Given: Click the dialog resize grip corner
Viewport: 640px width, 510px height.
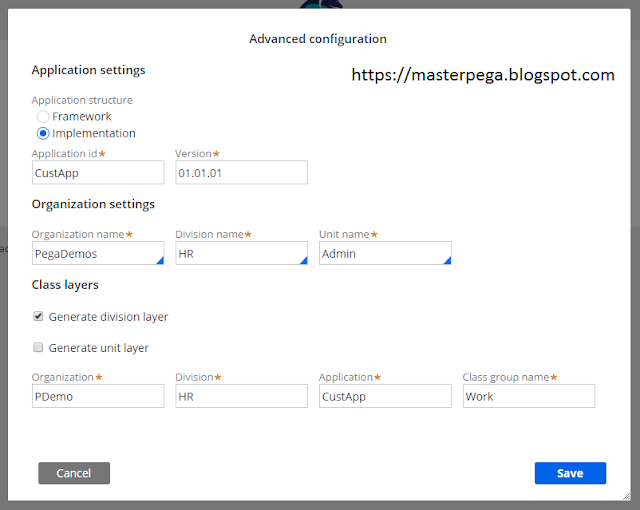Looking at the screenshot, I should (x=627, y=496).
